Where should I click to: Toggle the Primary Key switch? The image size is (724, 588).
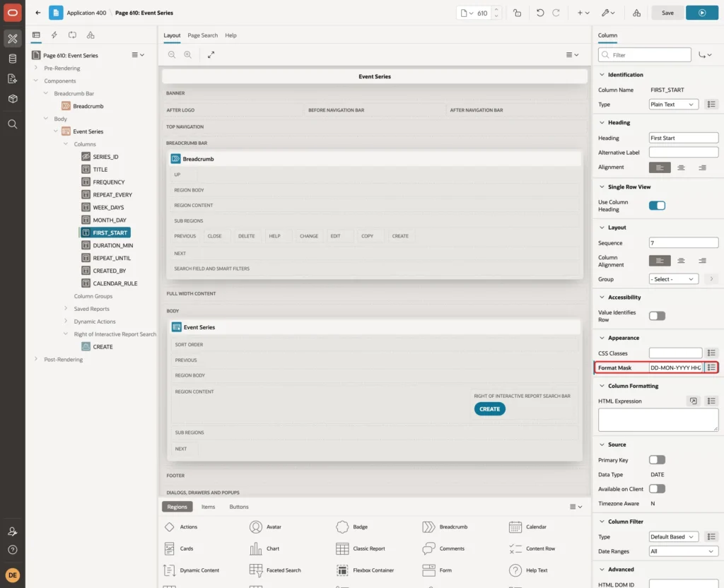tap(657, 460)
